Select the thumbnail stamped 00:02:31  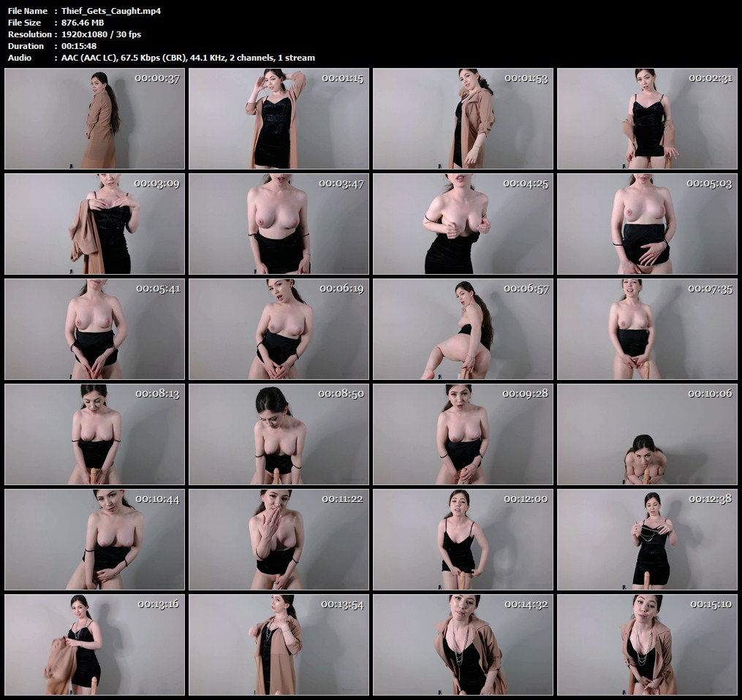tap(647, 118)
